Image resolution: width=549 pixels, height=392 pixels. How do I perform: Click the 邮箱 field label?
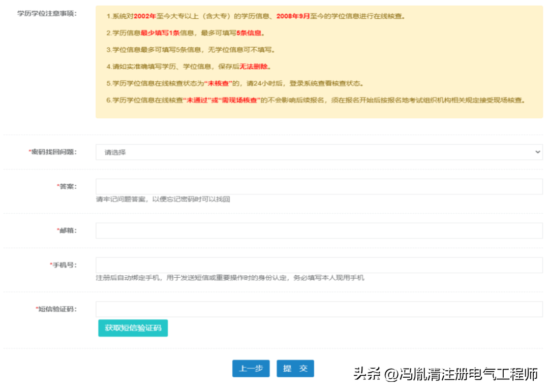67,231
